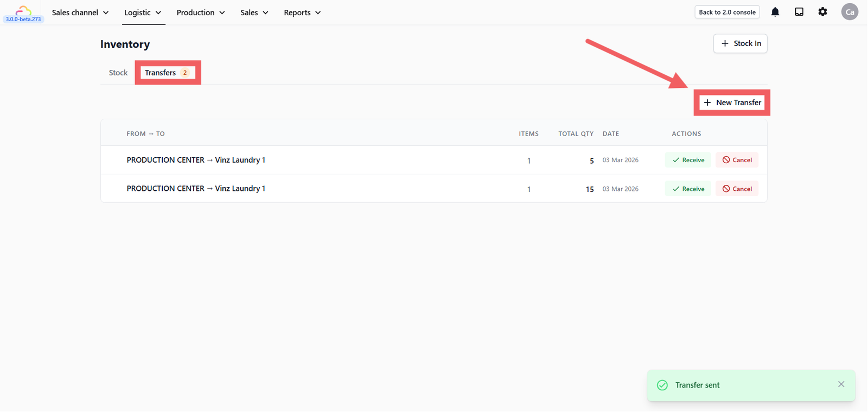
Task: Click the DATE column header
Action: (610, 133)
